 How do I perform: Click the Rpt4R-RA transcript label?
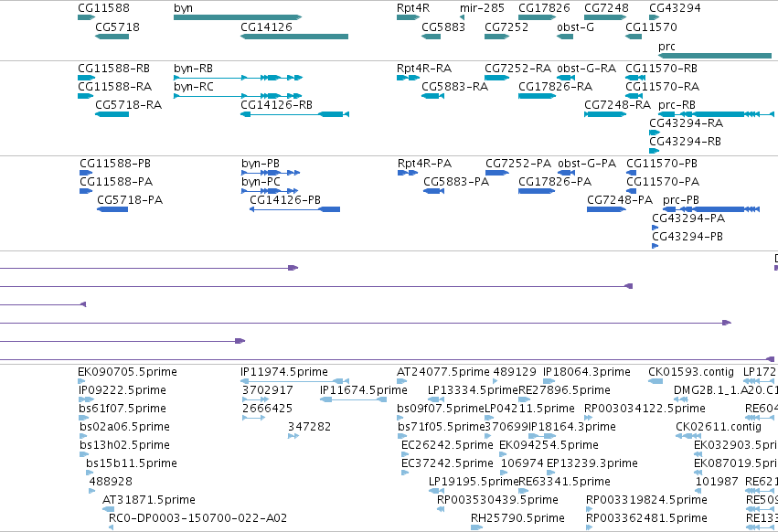click(423, 68)
